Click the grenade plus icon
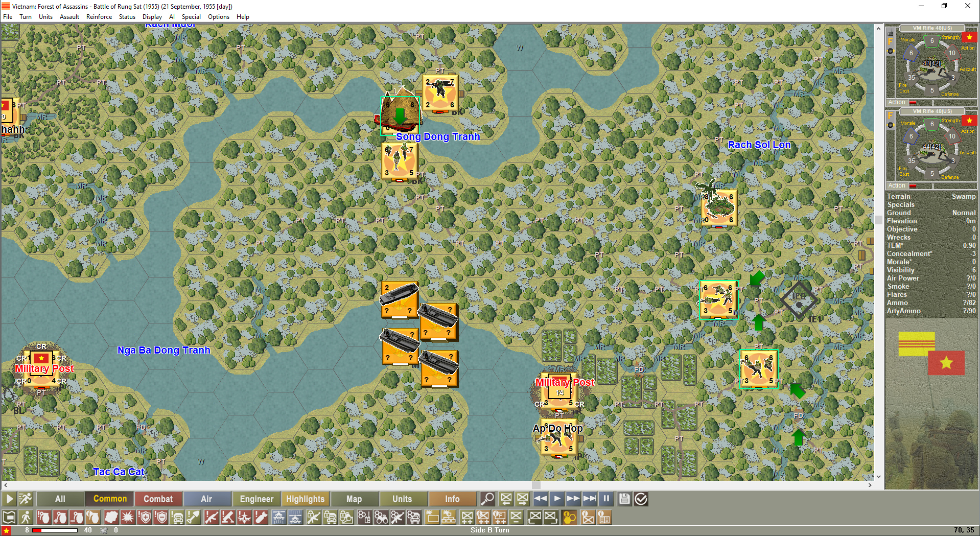This screenshot has width=980, height=536. pos(60,518)
